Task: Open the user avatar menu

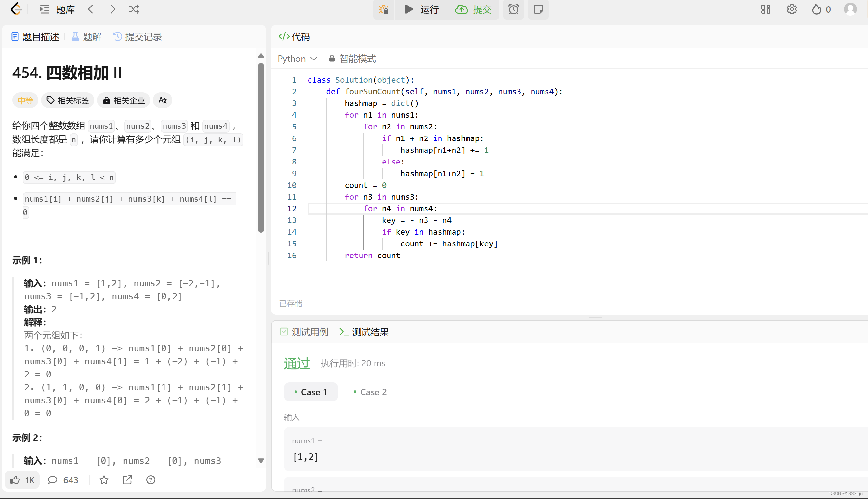Action: [850, 9]
